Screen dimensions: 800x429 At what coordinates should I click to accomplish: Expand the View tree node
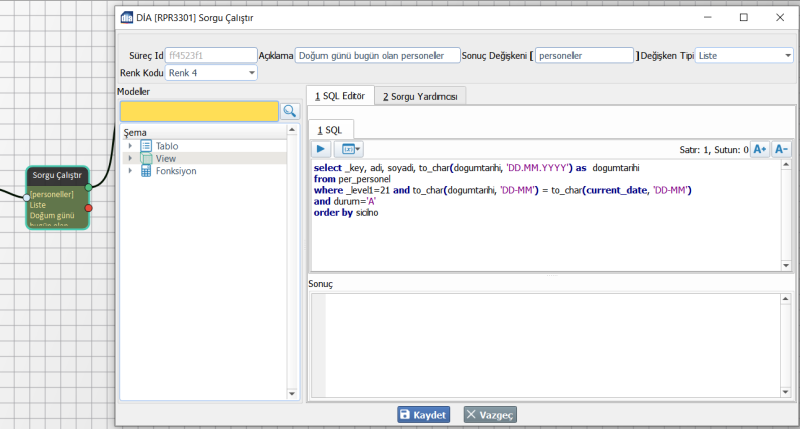coord(130,158)
